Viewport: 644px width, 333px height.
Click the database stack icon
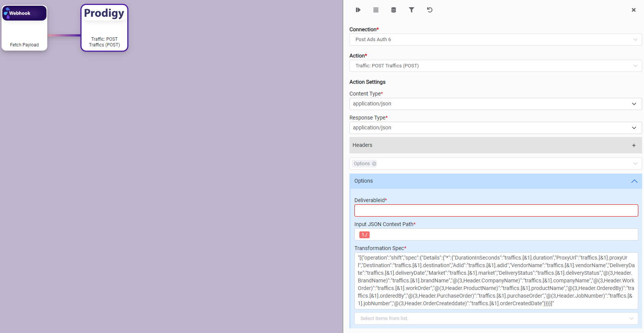pos(394,10)
